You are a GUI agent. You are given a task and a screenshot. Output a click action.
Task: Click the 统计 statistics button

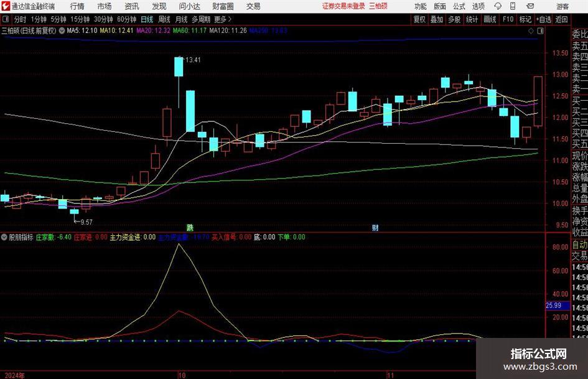pyautogui.click(x=472, y=19)
